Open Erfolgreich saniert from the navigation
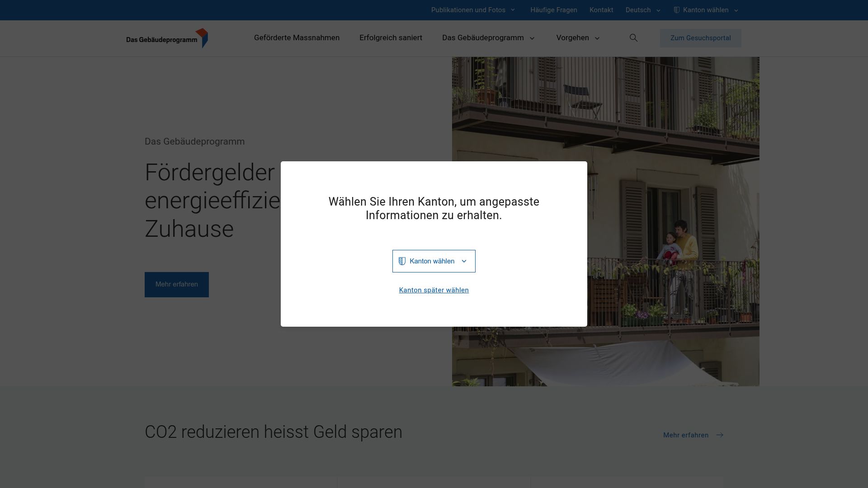This screenshot has width=868, height=488. tap(391, 38)
